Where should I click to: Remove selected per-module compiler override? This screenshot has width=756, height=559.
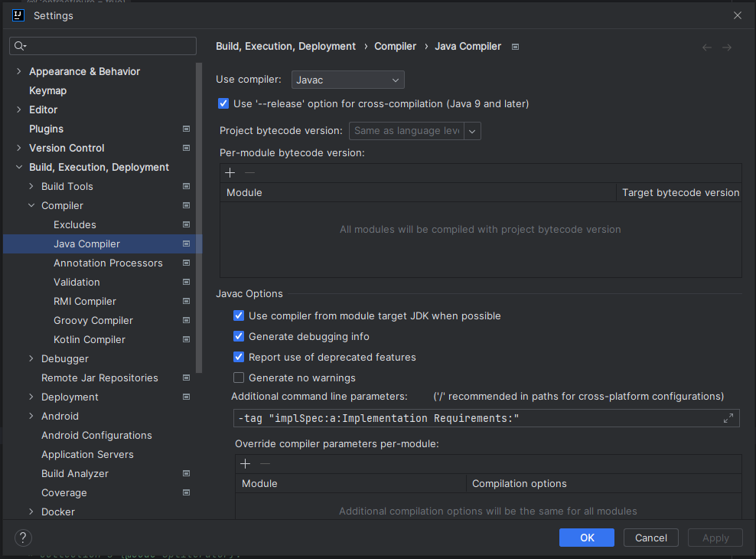266,464
